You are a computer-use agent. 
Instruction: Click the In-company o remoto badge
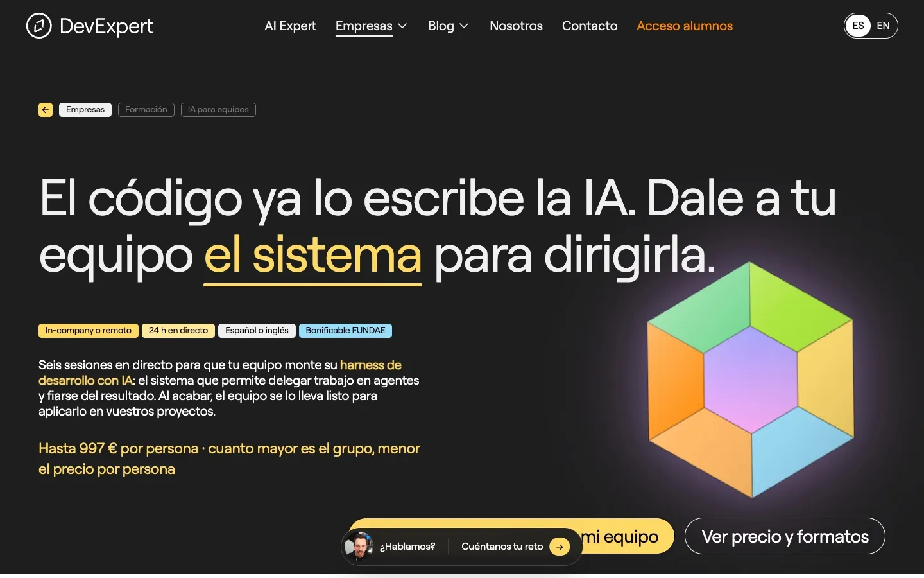coord(89,331)
